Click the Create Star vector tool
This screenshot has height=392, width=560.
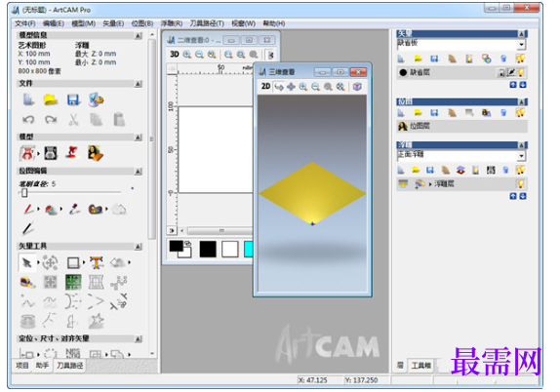[96, 321]
